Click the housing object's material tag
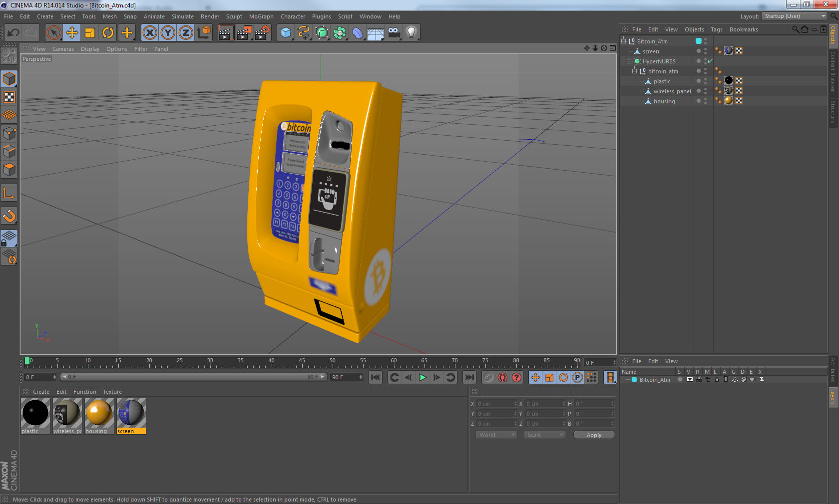Viewport: 839px width, 504px height. [x=729, y=100]
